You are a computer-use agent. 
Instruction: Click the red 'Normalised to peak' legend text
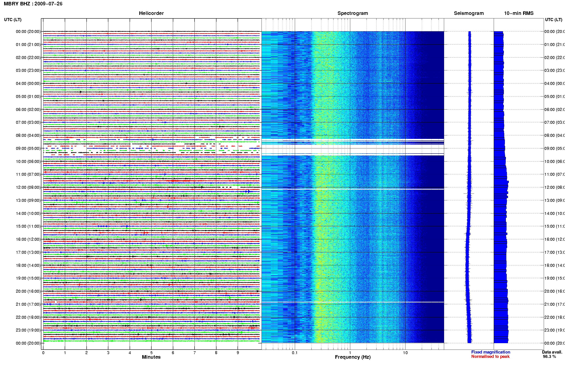[490, 357]
